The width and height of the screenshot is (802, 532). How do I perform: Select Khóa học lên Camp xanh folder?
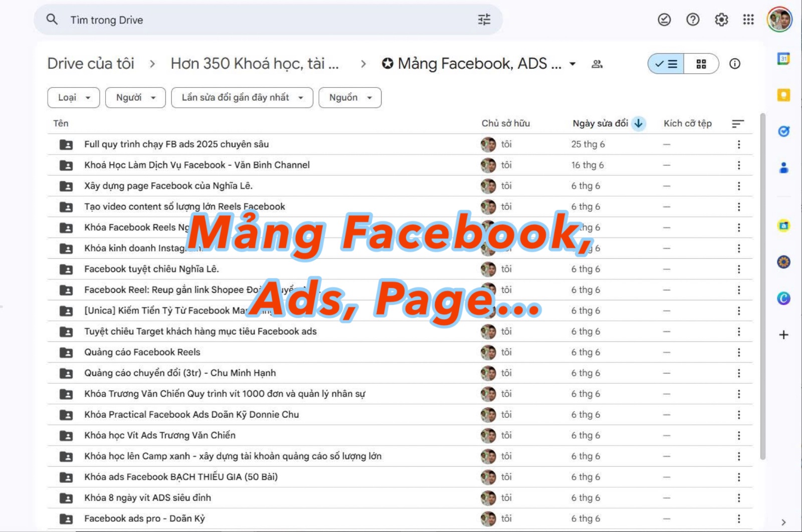tap(399, 456)
